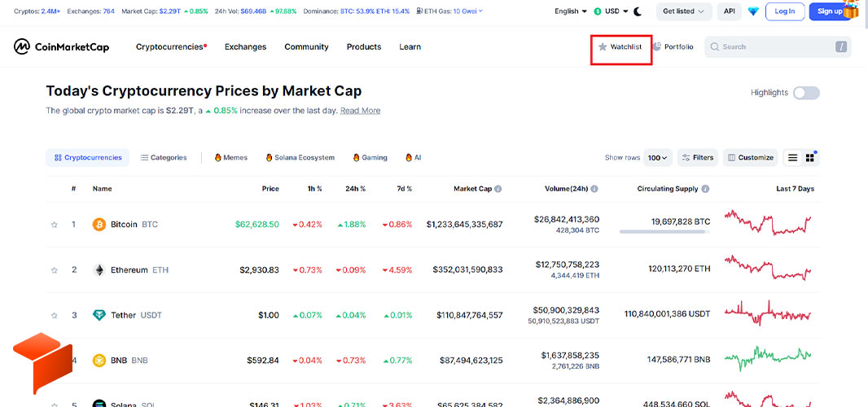
Task: Expand ETH Gas 10 Gwei dropdown
Action: (449, 11)
